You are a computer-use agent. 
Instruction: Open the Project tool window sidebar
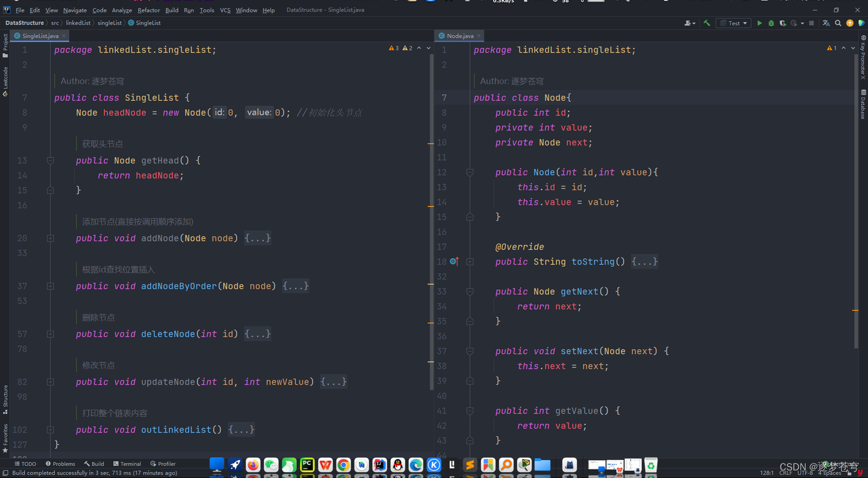click(x=5, y=46)
